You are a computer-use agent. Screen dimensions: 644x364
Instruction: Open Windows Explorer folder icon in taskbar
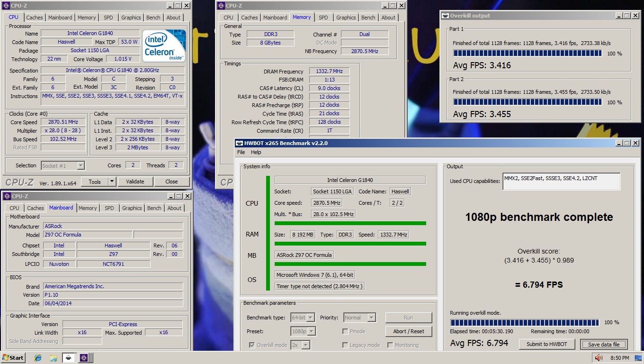[54, 357]
